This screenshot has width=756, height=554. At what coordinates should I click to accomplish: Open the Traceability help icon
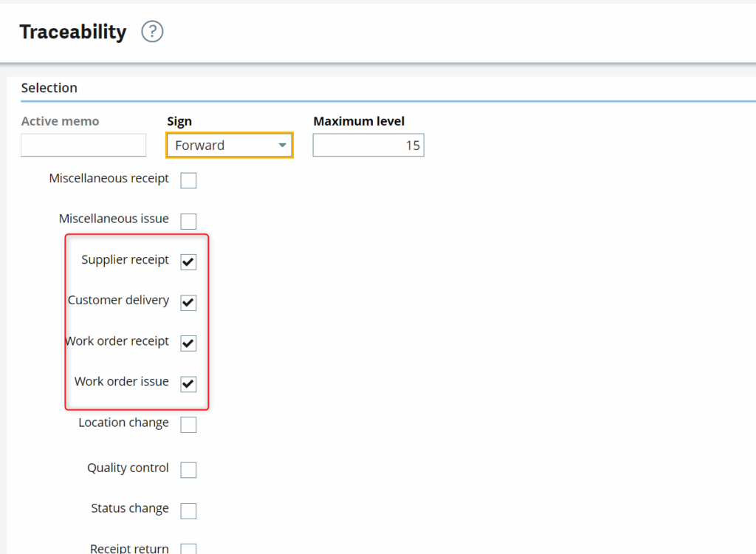(151, 32)
